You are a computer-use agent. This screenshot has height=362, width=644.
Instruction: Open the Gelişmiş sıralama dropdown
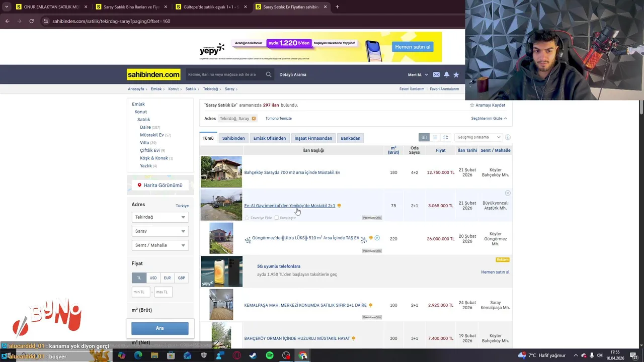pos(478,137)
